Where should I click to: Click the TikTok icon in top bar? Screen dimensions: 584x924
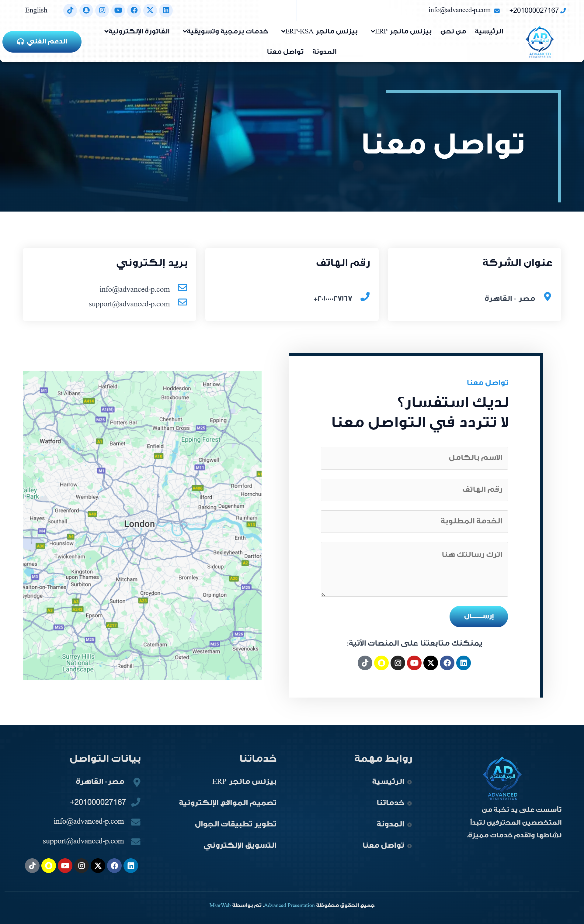pyautogui.click(x=70, y=10)
